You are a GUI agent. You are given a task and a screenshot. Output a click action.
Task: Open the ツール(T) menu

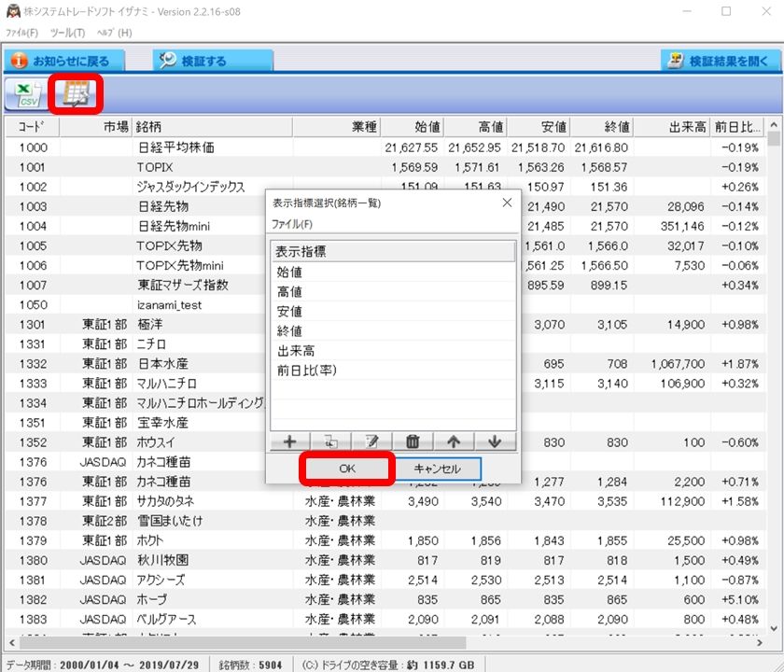click(x=67, y=33)
